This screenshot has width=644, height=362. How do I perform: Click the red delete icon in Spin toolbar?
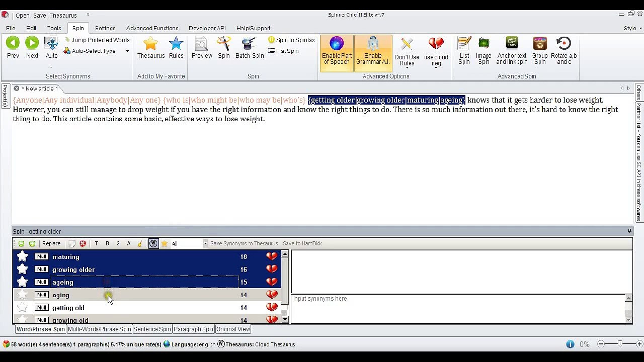click(83, 244)
